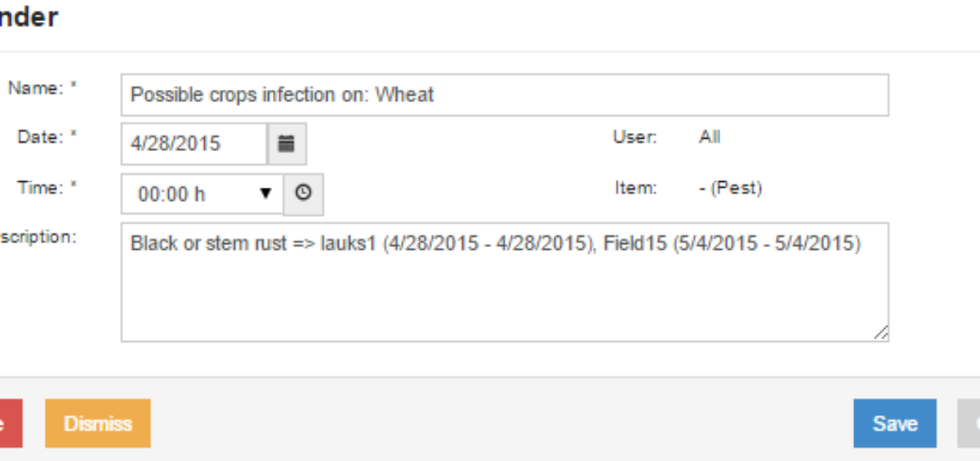
Task: Click the Reminder dialog title
Action: tap(29, 17)
